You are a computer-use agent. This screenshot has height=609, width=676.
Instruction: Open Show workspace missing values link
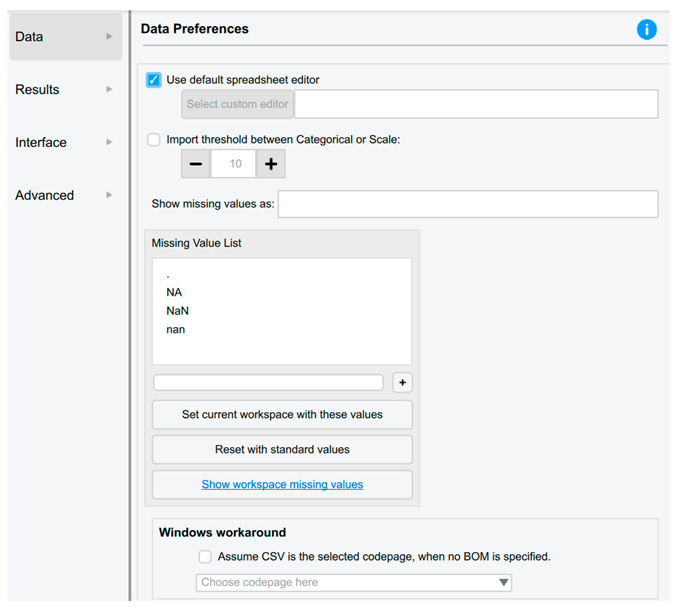click(x=282, y=484)
